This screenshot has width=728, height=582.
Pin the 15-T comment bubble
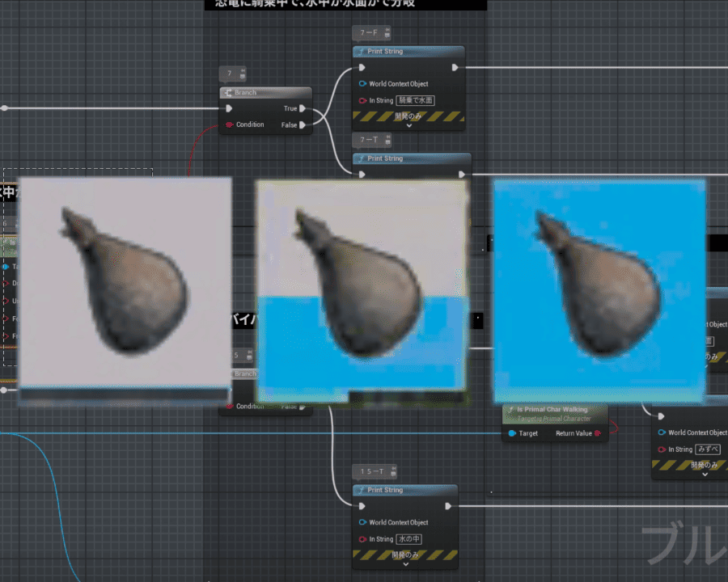[393, 468]
